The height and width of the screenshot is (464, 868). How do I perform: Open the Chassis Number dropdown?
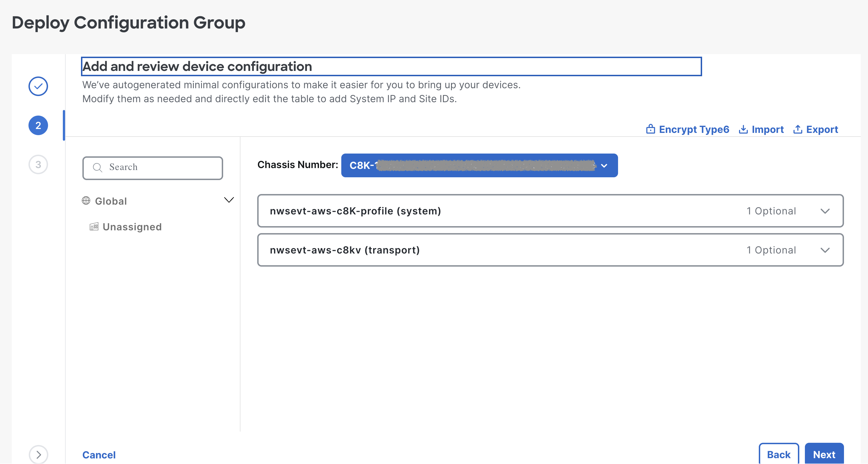pyautogui.click(x=604, y=165)
